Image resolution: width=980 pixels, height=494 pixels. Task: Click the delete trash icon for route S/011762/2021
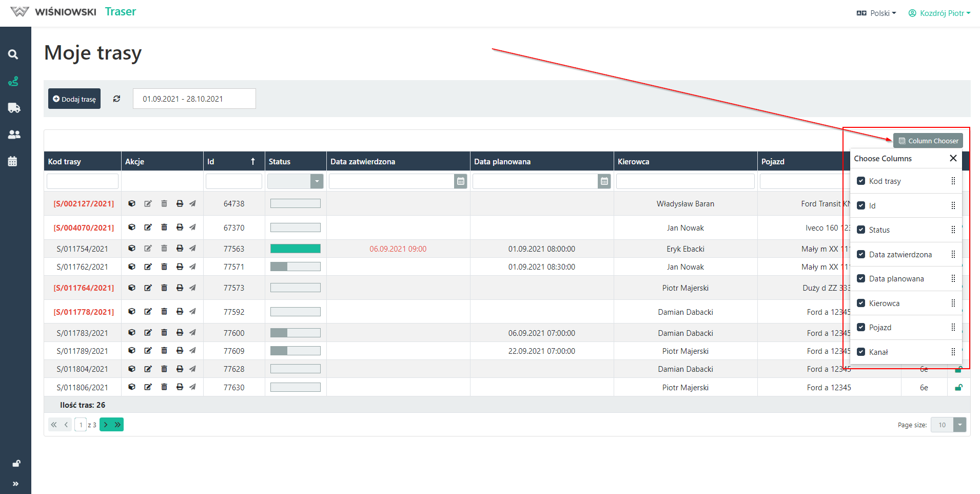click(x=164, y=267)
